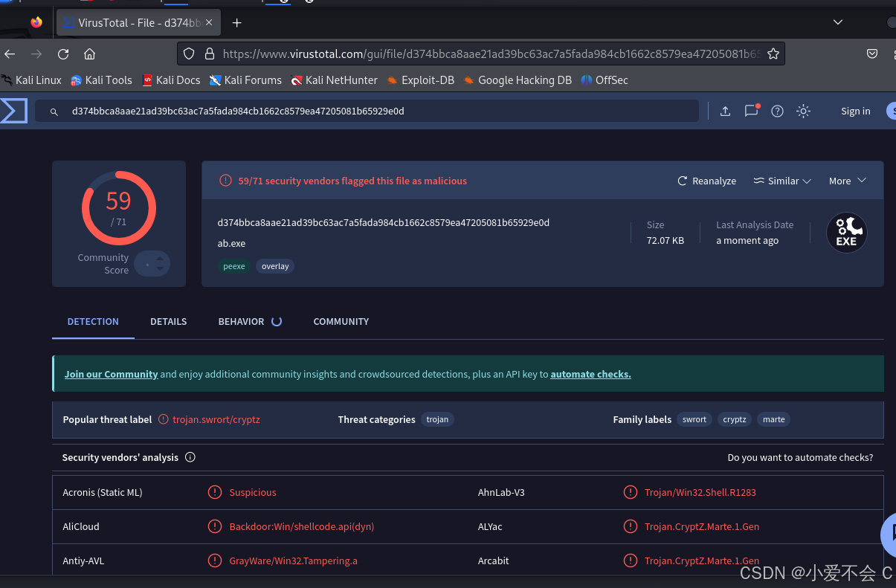896x588 pixels.
Task: Click the VirusTotal logo
Action: [x=13, y=111]
